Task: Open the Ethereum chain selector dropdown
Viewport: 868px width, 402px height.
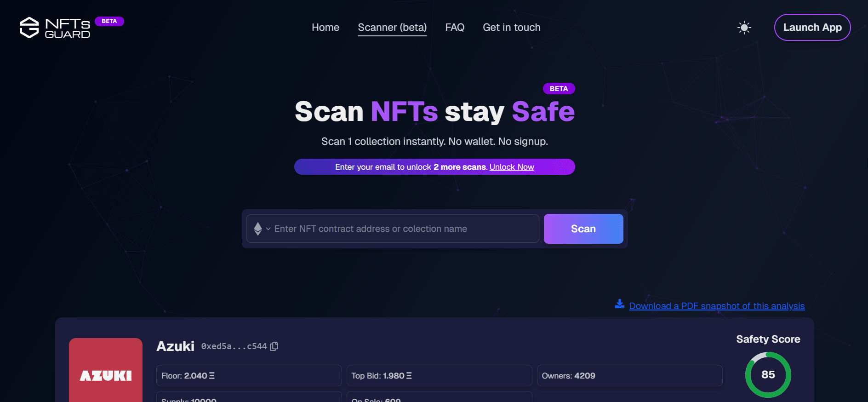Action: click(x=261, y=229)
